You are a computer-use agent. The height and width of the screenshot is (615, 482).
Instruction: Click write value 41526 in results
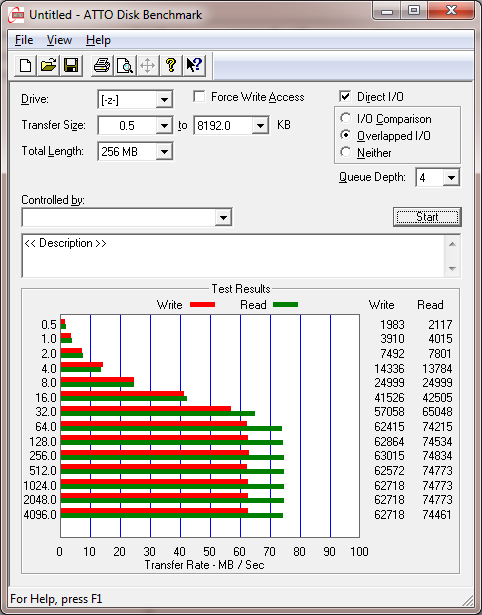(389, 398)
